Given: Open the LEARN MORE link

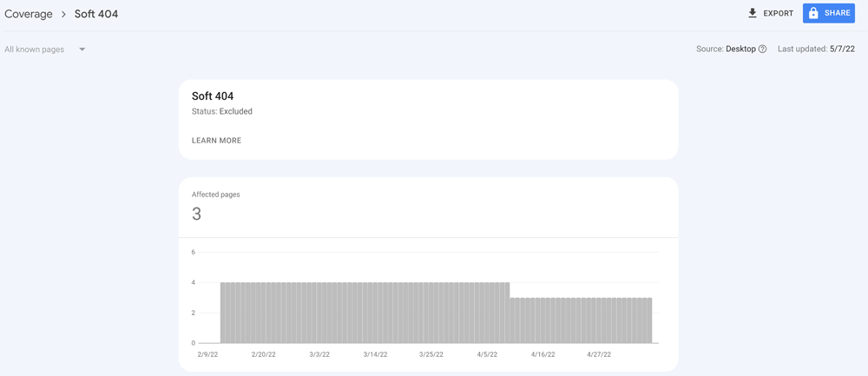Looking at the screenshot, I should coord(216,141).
